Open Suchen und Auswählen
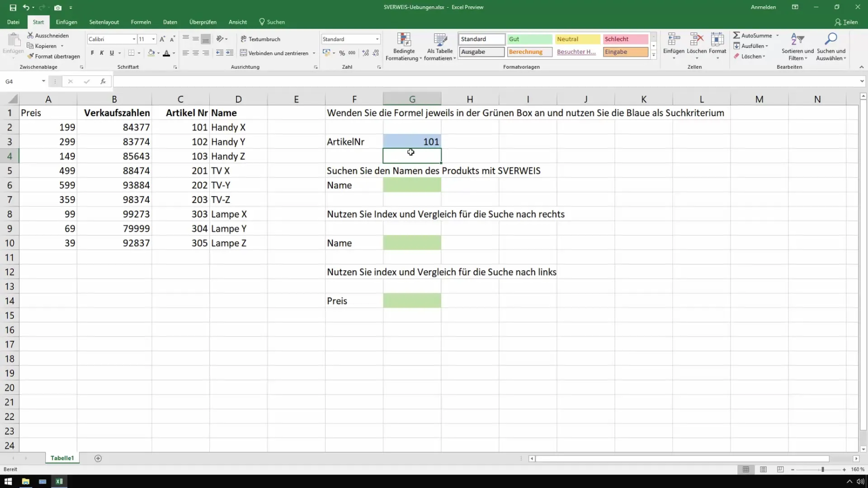The width and height of the screenshot is (868, 488). point(831,46)
